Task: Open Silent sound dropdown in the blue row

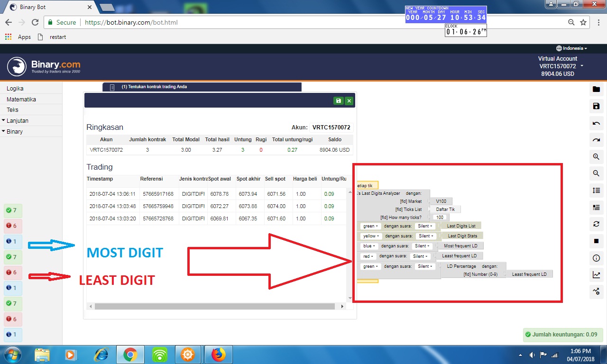Action: (x=422, y=246)
